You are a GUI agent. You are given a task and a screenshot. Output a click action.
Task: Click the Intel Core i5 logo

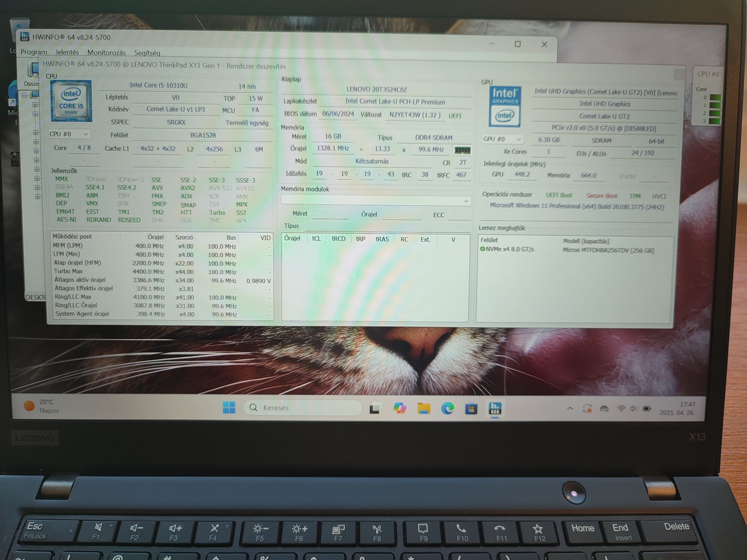71,101
